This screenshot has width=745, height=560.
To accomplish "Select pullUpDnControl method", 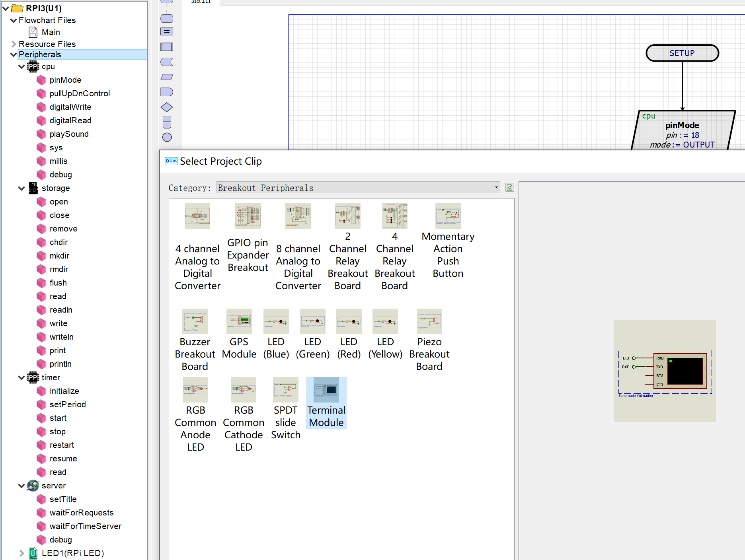I will (80, 93).
